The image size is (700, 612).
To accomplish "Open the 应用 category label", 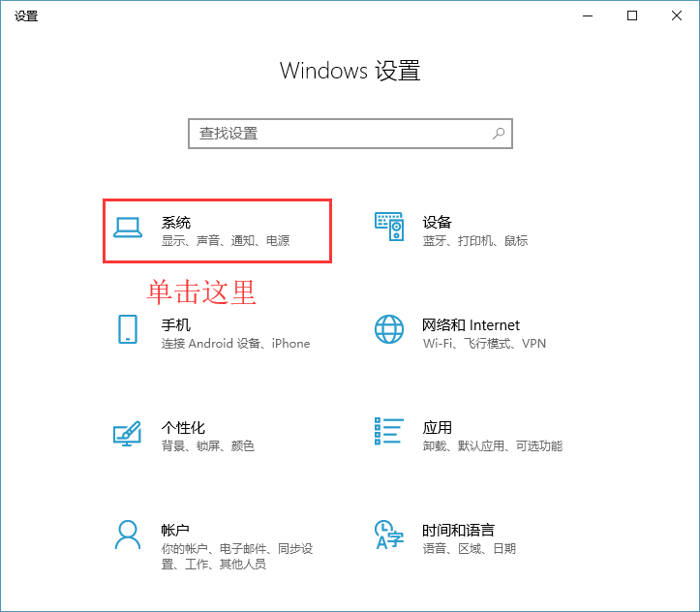I will (438, 428).
